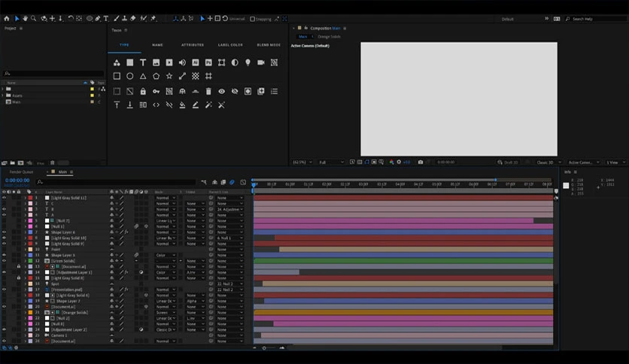Open blend mode dropdown for Null 7 layer

pyautogui.click(x=166, y=220)
